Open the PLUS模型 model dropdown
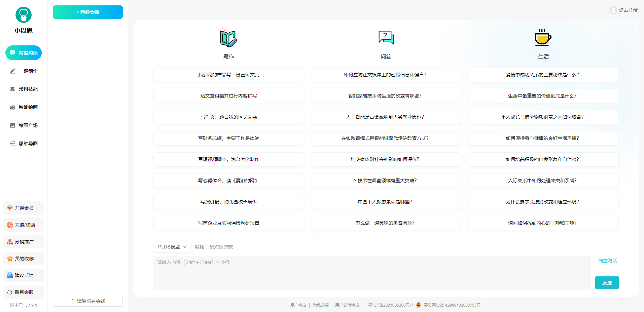 pos(172,246)
